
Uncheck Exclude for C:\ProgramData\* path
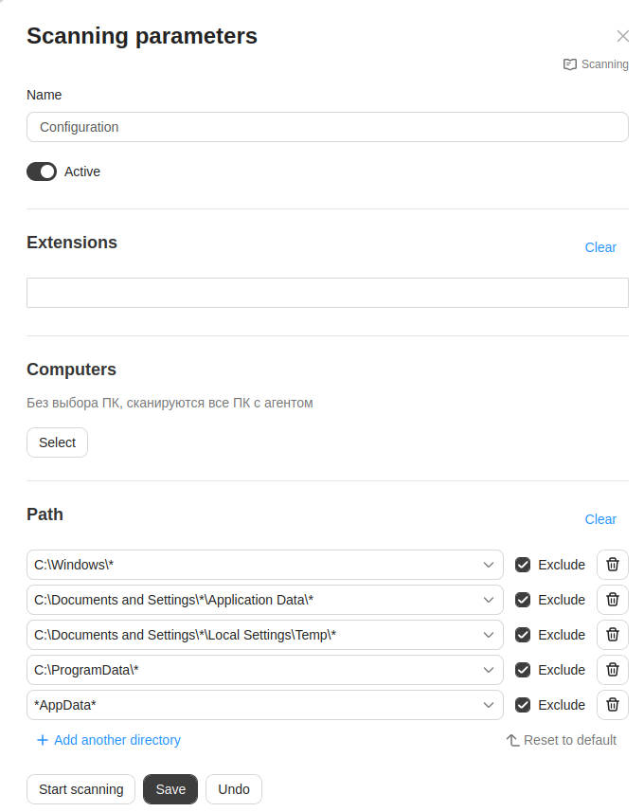[x=523, y=670]
